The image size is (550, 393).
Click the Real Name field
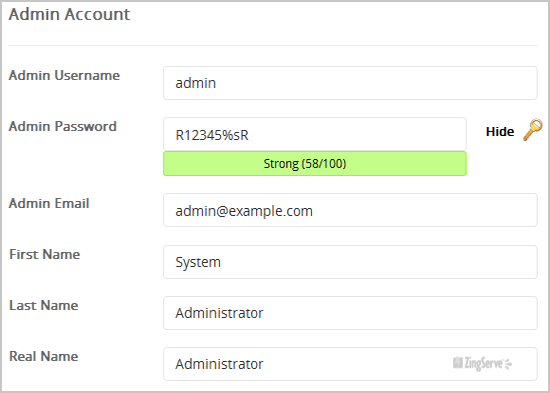pos(350,364)
